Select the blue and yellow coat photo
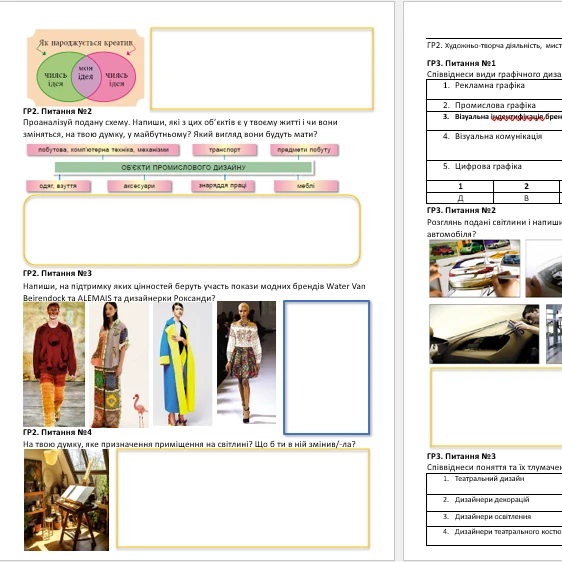Screen dimensions: 562x562 coord(182,363)
